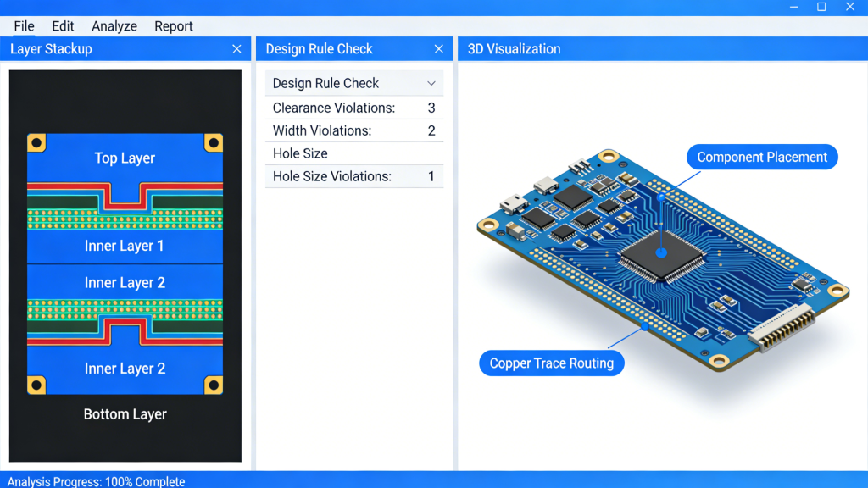The image size is (868, 488).
Task: Select Inner Layer 2 in the stackup
Action: [x=124, y=282]
